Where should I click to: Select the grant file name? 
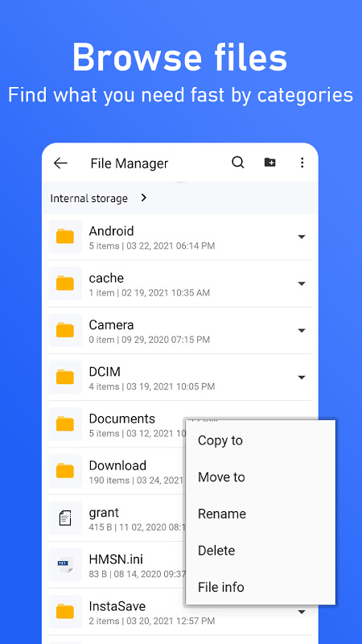104,513
